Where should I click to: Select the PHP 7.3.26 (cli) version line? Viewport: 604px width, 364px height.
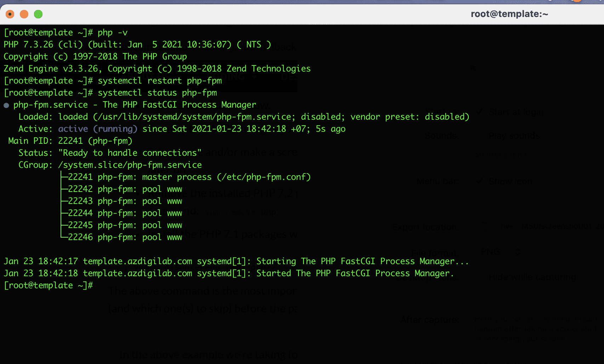137,45
